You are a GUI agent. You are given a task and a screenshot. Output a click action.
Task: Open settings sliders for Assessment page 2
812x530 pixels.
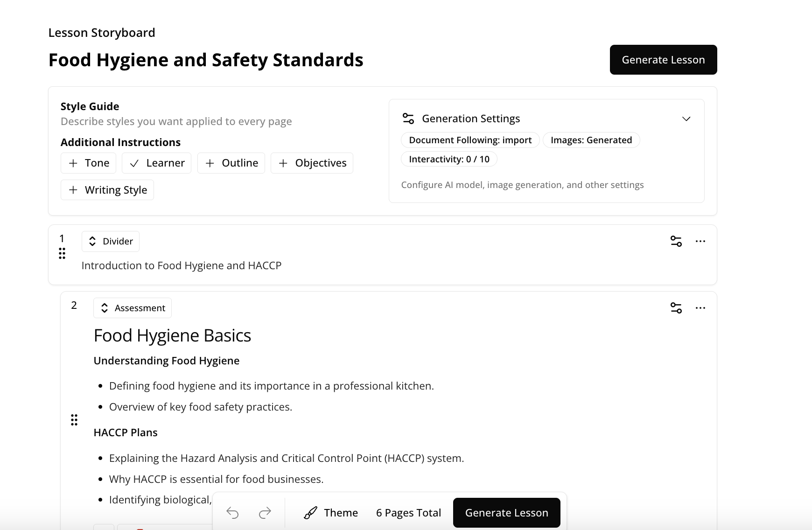click(676, 308)
